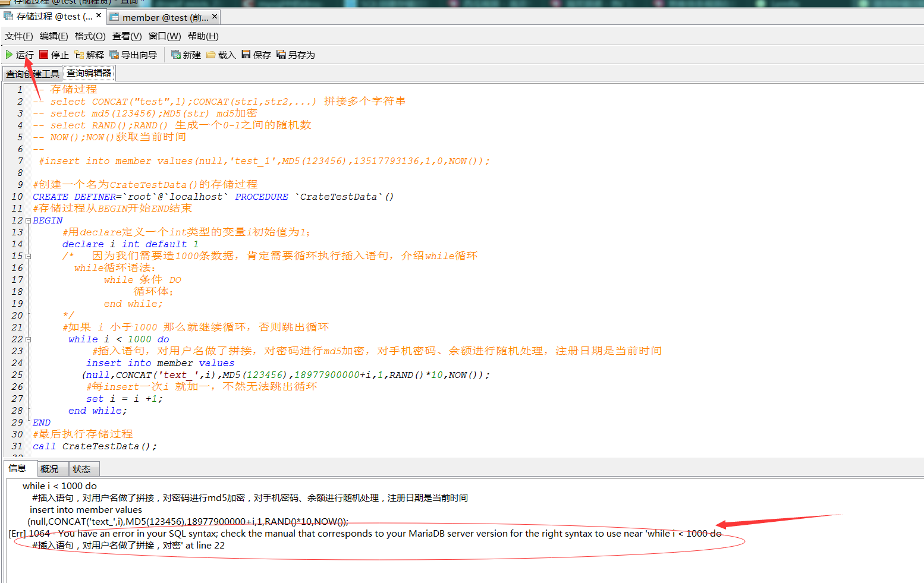Close the 存储过程 @test tab
Screen dimensions: 924x583
99,16
